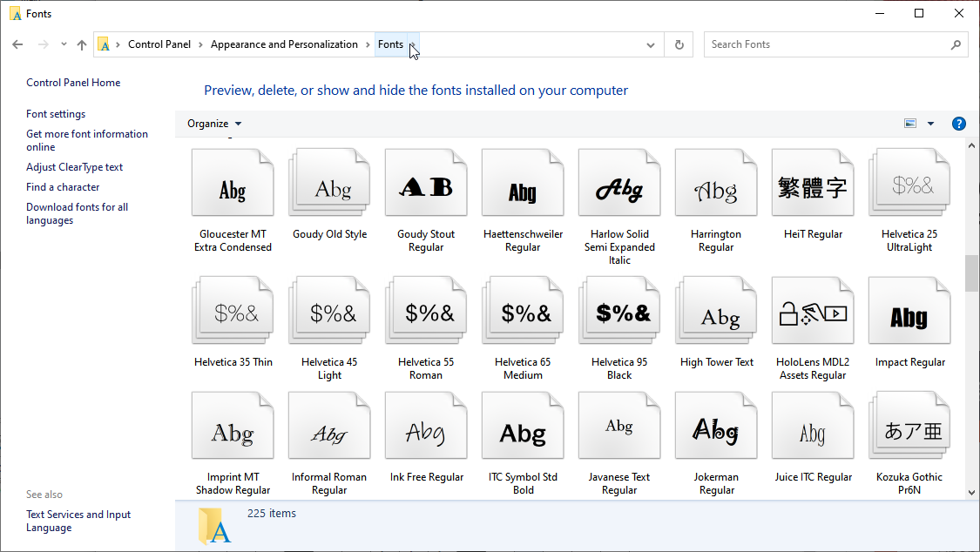Navigate up one level with Up arrow
The image size is (980, 552).
pos(82,44)
